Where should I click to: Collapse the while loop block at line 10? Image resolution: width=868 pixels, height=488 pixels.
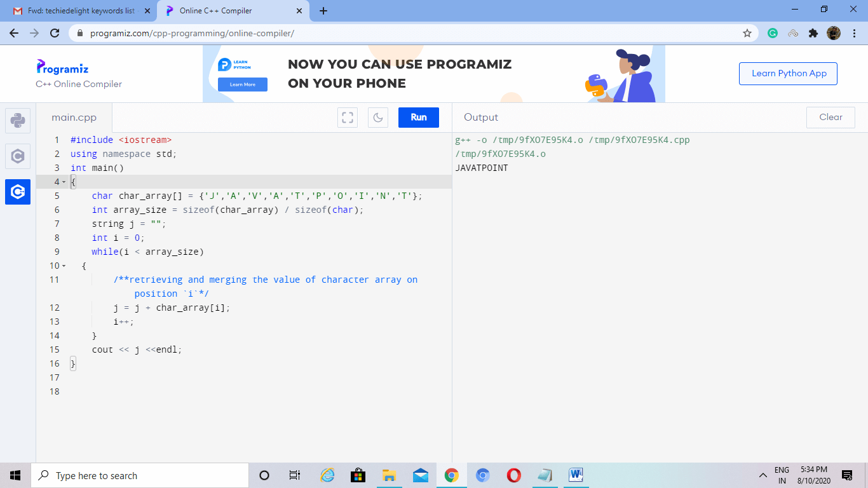click(x=64, y=266)
